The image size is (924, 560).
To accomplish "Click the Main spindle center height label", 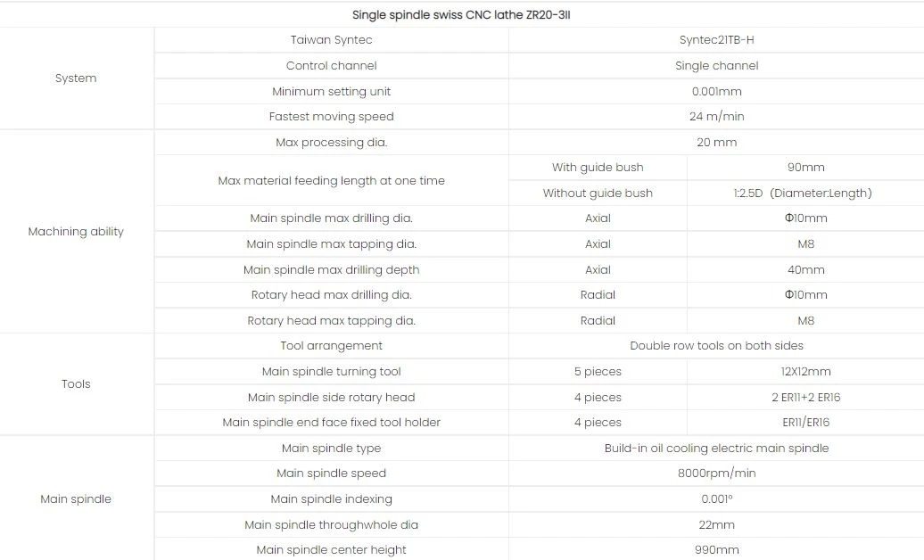I will [331, 550].
